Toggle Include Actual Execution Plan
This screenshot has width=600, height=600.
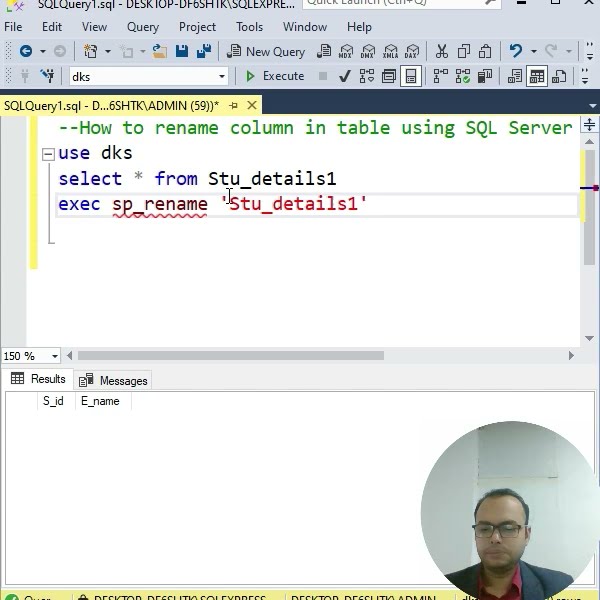[440, 76]
